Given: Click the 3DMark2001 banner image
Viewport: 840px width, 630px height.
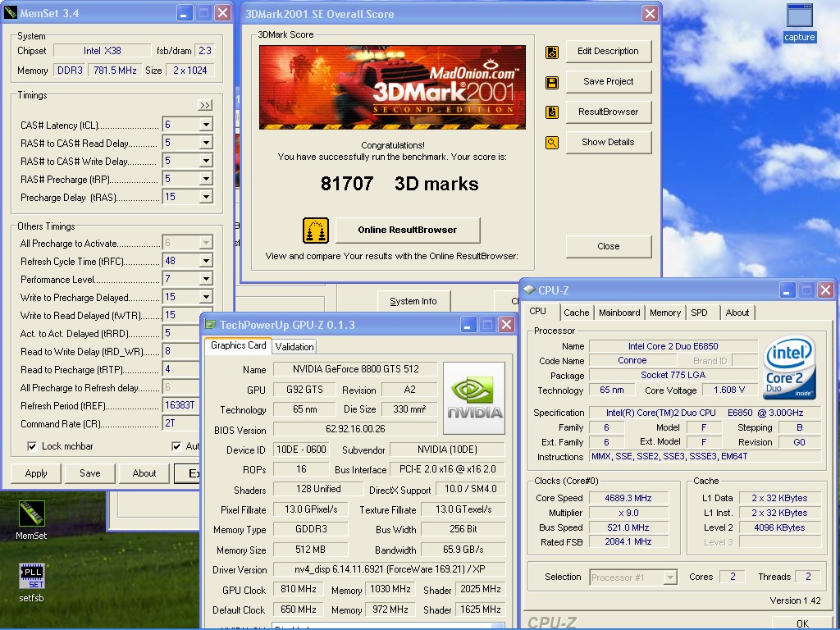Looking at the screenshot, I should click(x=393, y=87).
